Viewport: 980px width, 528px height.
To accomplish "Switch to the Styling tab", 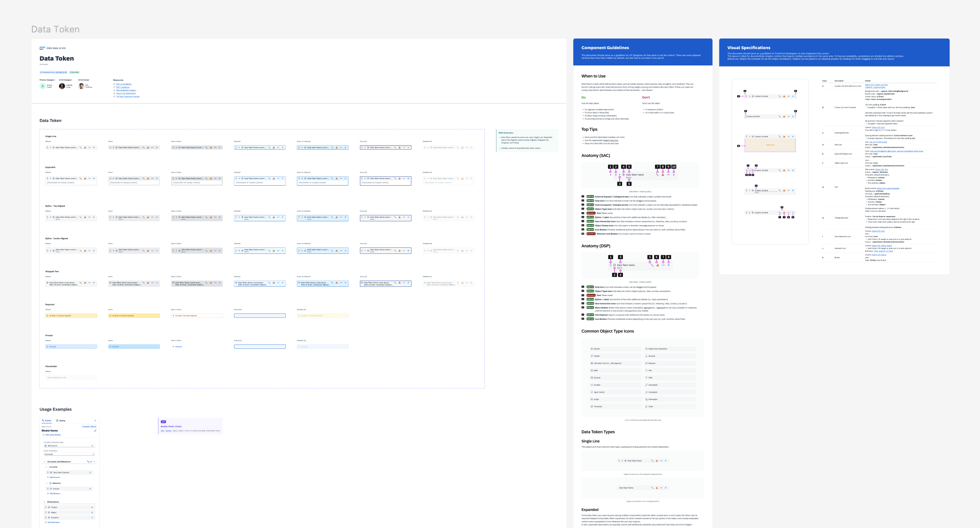I will point(61,421).
